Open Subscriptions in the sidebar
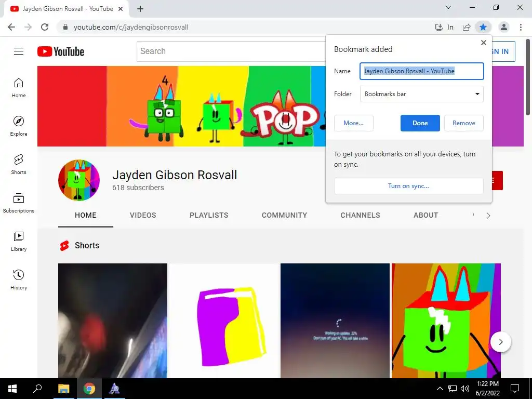 coord(19,203)
